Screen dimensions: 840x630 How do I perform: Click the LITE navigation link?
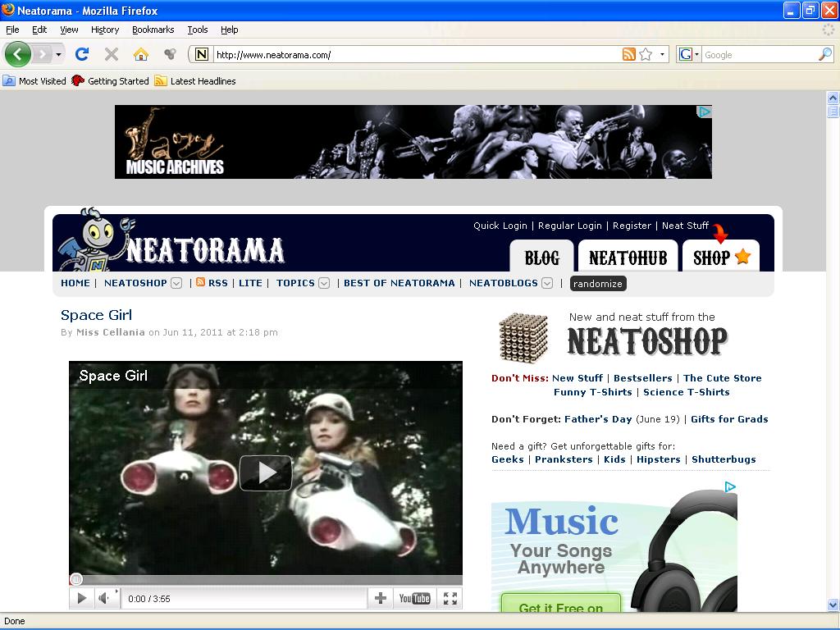coord(250,283)
